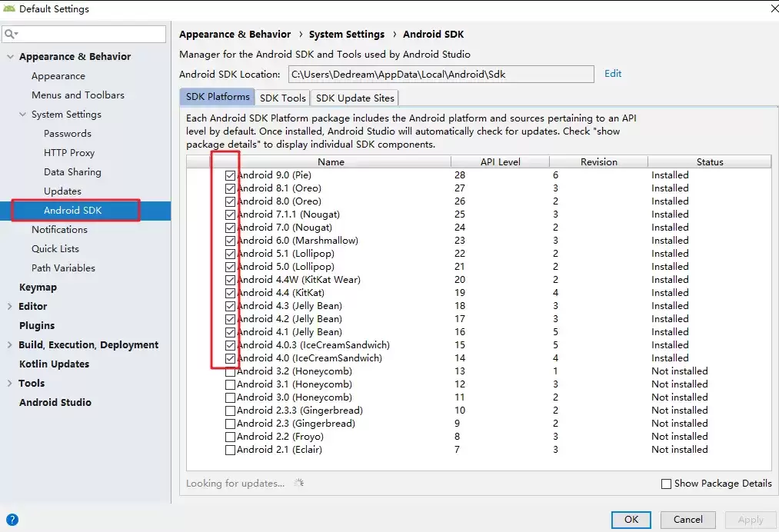Expand the Tools tree node
The image size is (779, 532).
tap(9, 383)
